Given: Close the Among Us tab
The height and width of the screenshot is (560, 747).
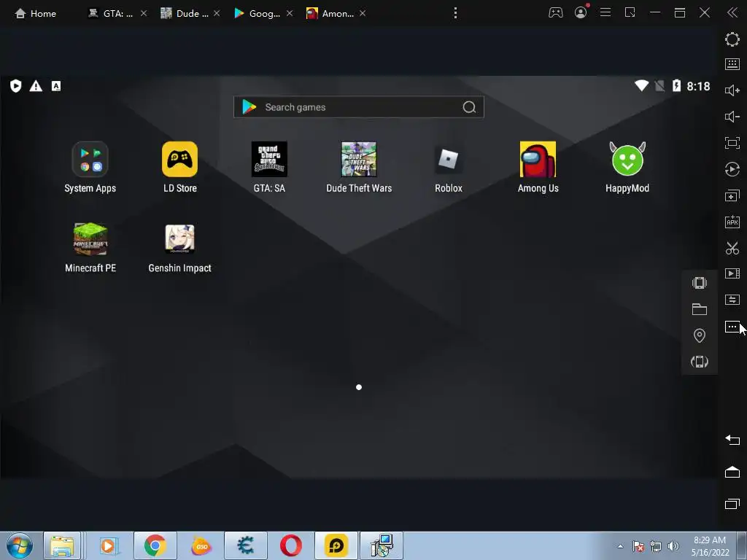Looking at the screenshot, I should tap(363, 13).
